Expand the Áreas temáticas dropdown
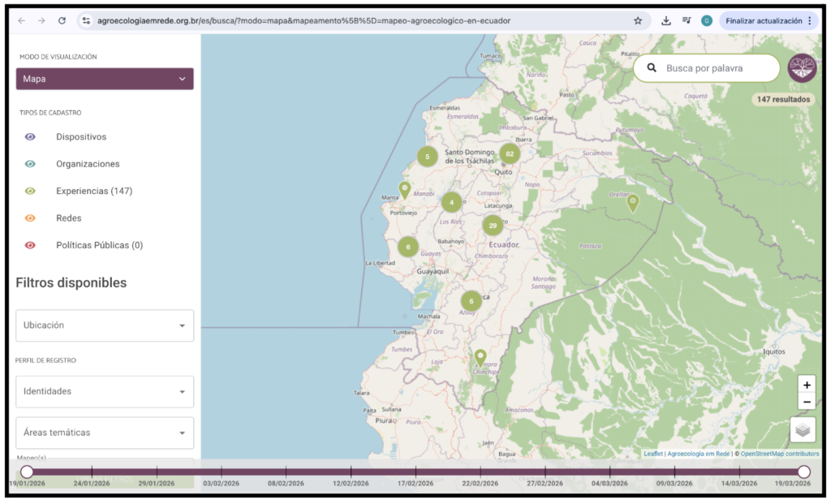This screenshot has height=504, width=831. click(x=105, y=433)
